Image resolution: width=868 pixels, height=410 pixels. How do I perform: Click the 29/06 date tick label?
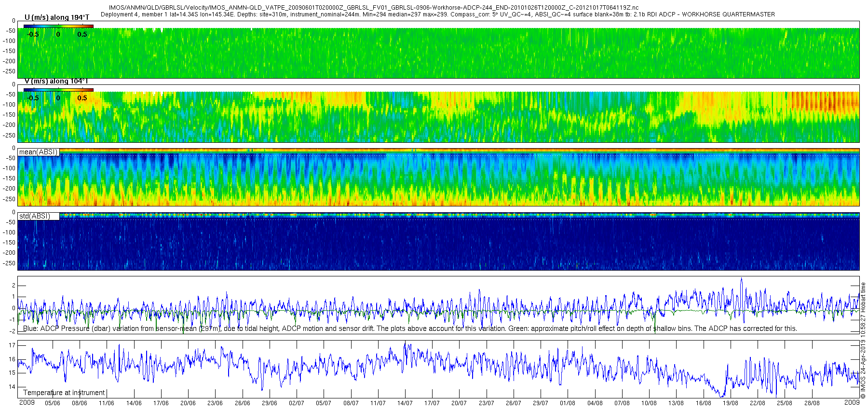click(x=270, y=403)
